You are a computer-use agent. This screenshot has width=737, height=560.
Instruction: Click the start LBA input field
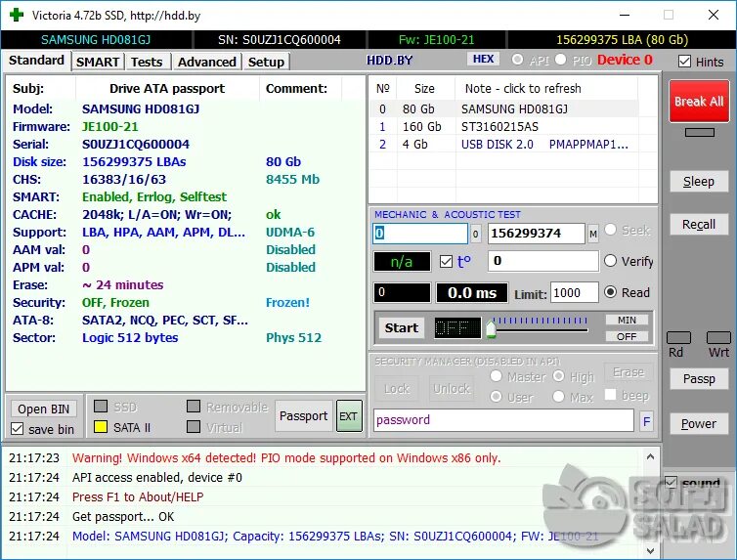point(420,234)
